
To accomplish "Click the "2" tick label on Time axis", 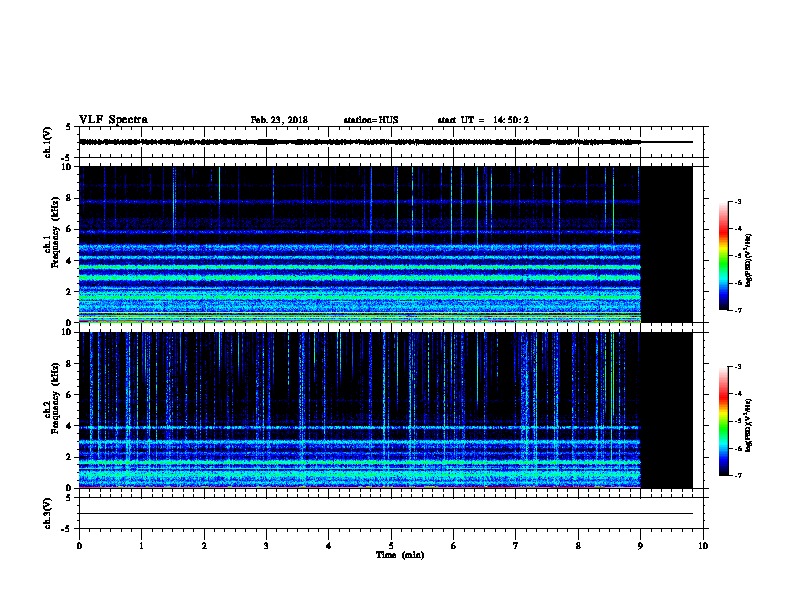I will click(x=204, y=546).
